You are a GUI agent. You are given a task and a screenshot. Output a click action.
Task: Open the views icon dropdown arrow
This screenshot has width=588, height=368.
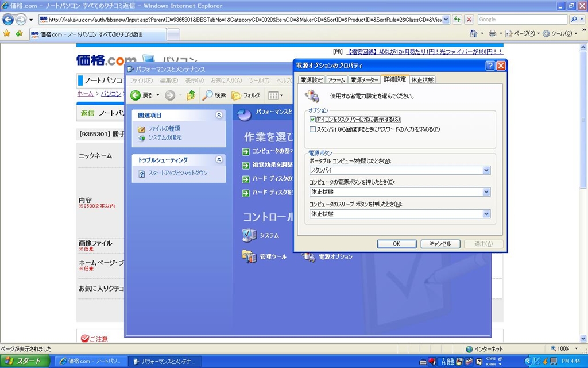[281, 96]
